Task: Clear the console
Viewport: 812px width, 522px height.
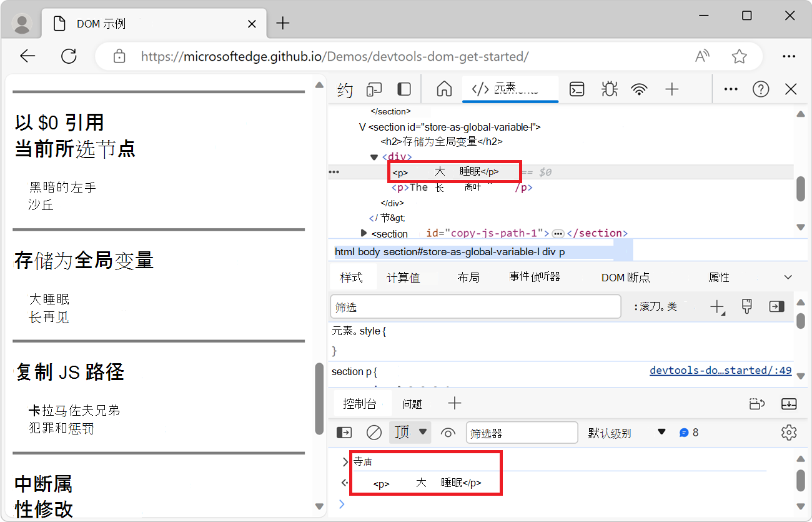Action: (x=374, y=432)
